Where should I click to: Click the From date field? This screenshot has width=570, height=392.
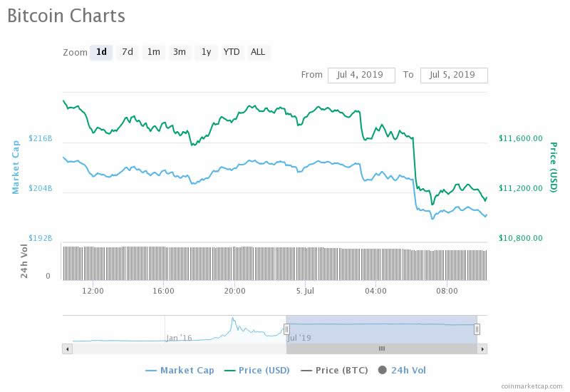click(x=361, y=75)
